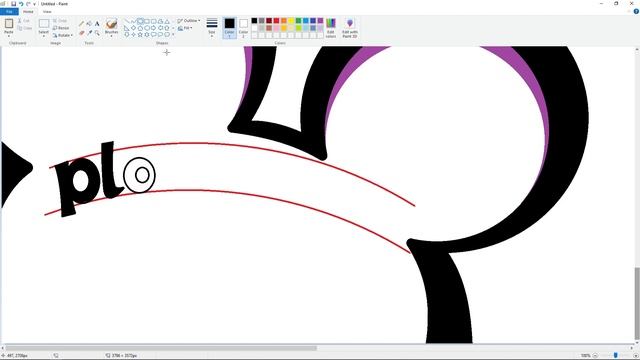Choose the Down arrow shape
Image resolution: width=640 pixels, height=360 pixels.
127,35
